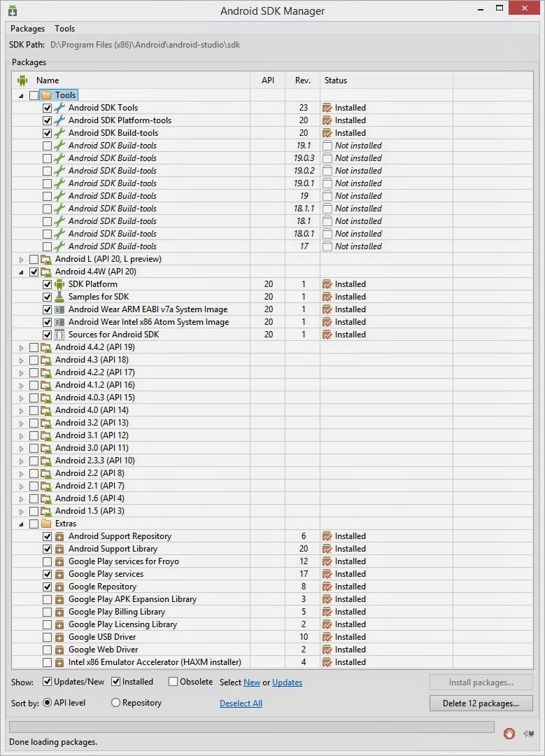Click the Google Play services package icon
The width and height of the screenshot is (545, 756).
[59, 574]
